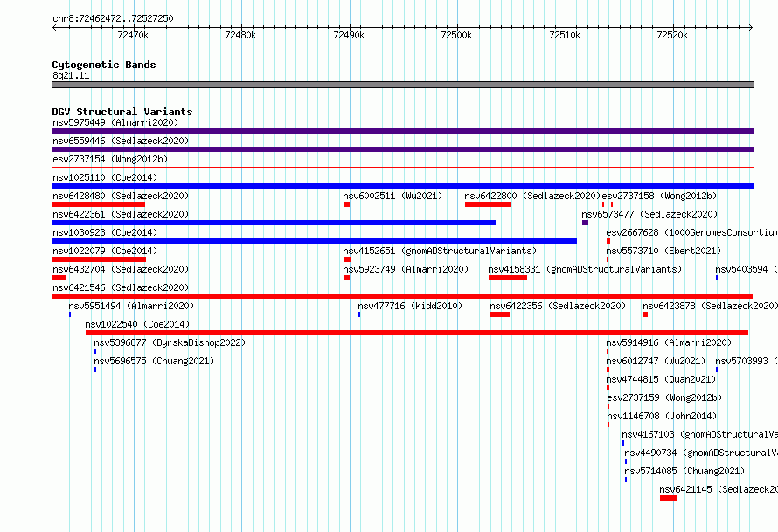Click the esv2737158 (Wong2012b) label

point(659,196)
